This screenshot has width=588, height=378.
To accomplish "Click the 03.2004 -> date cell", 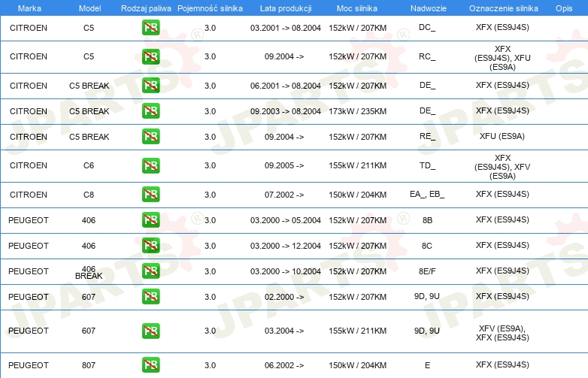I will (284, 331).
